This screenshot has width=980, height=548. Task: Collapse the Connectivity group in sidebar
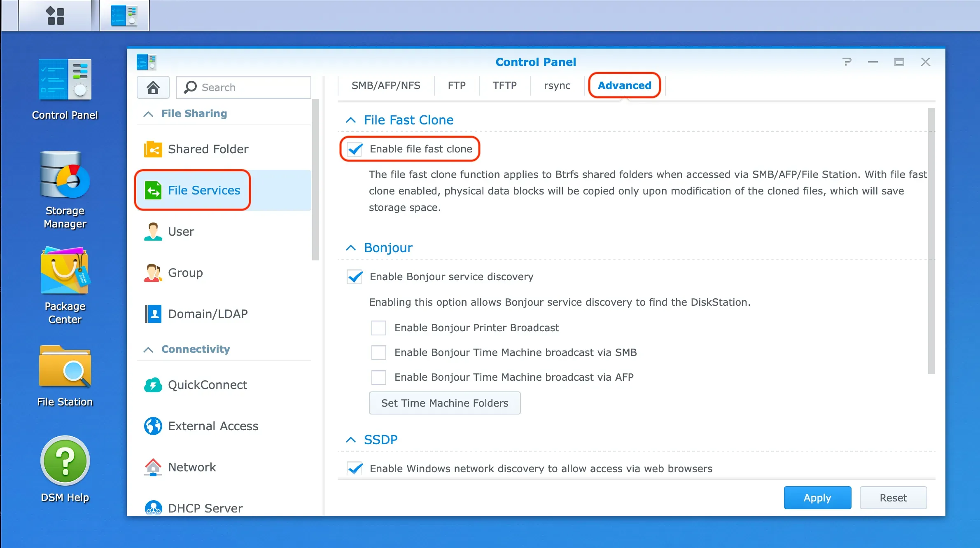point(148,349)
